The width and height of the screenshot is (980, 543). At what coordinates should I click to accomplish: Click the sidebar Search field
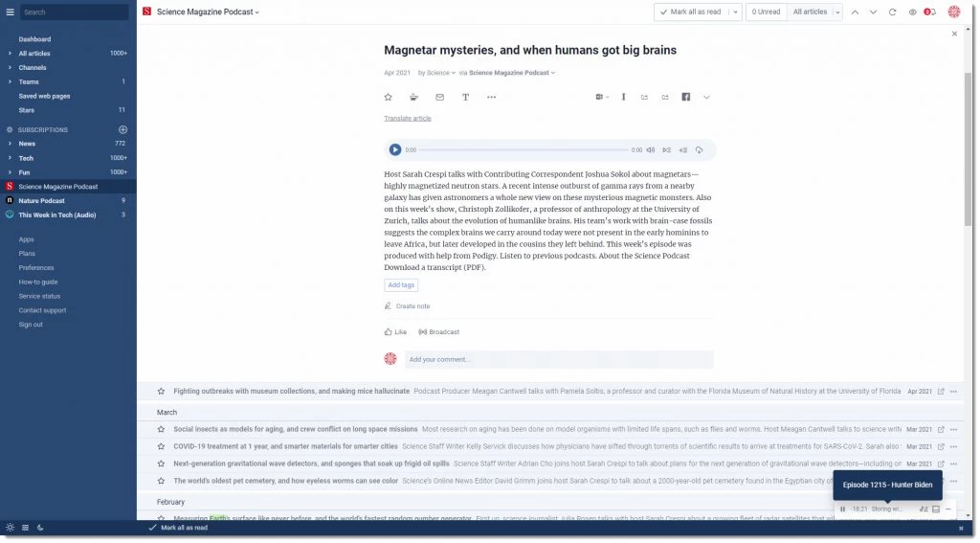pos(74,11)
